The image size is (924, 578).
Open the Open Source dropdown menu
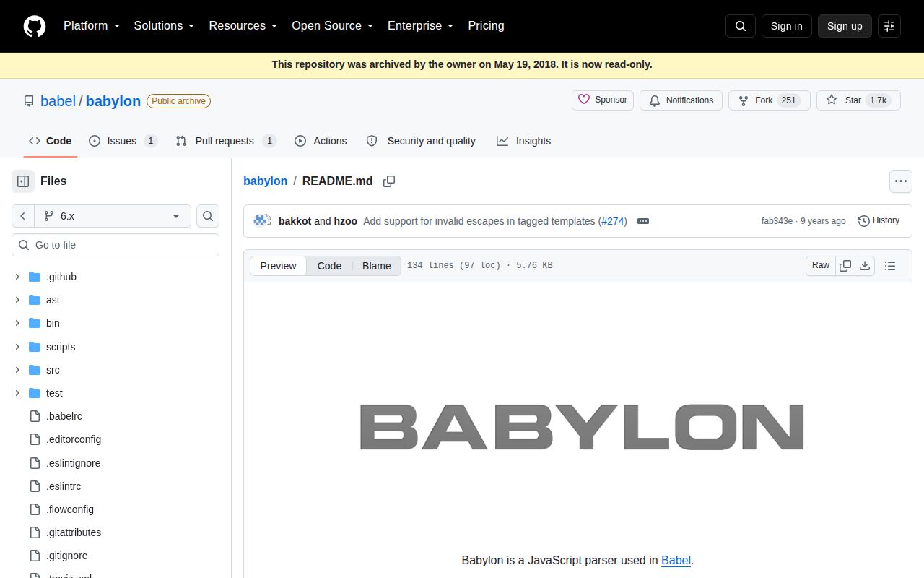(x=332, y=26)
